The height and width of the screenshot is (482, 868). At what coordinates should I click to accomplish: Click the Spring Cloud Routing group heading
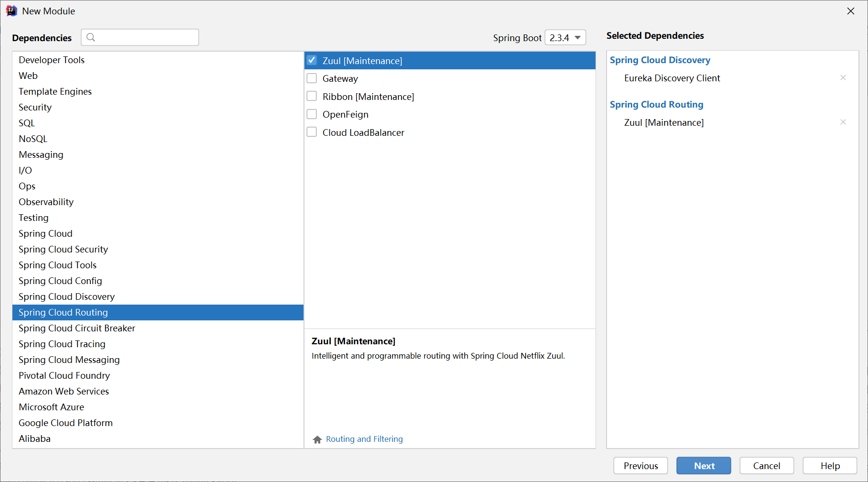pyautogui.click(x=657, y=104)
